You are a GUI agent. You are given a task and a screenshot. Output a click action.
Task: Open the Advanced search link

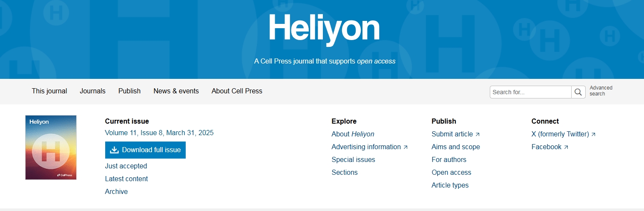tap(601, 91)
